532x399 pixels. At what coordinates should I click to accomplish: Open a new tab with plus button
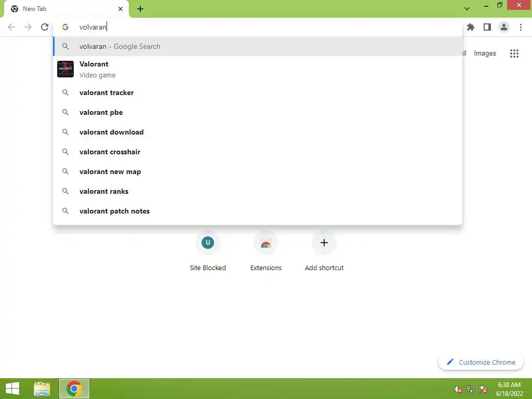coord(140,9)
